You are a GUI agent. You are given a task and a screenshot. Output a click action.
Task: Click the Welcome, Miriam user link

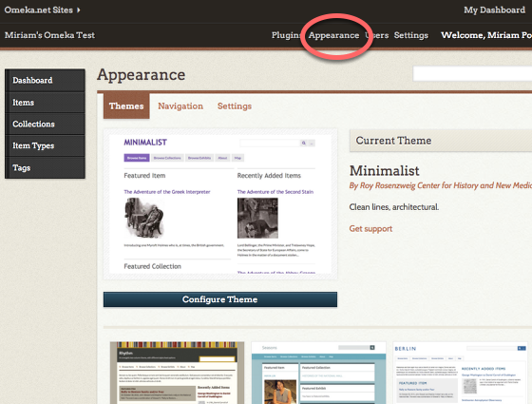(x=486, y=35)
